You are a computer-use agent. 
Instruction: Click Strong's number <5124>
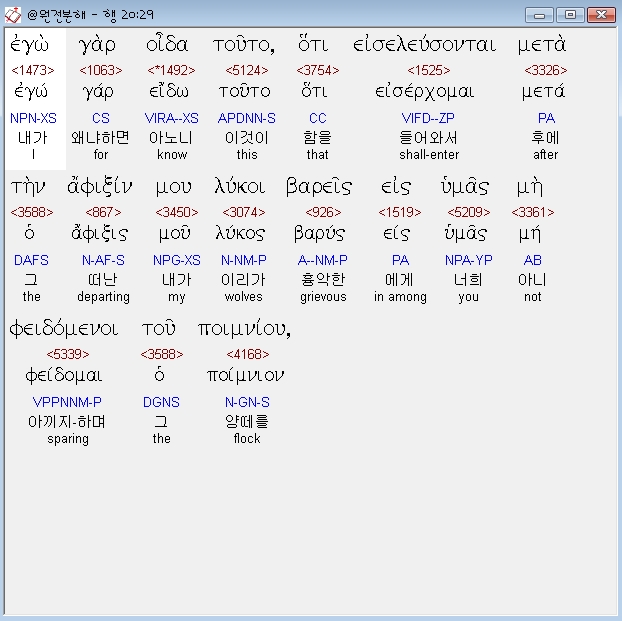point(247,70)
